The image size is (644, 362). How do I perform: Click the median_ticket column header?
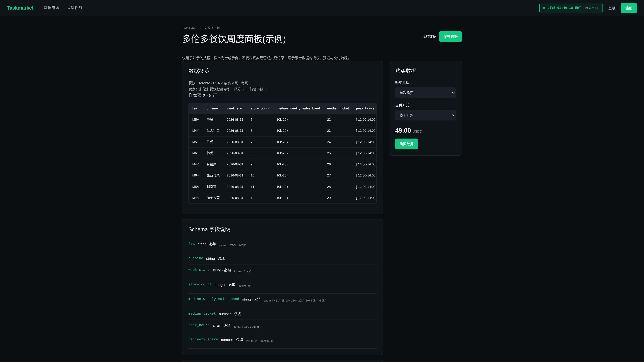[338, 108]
